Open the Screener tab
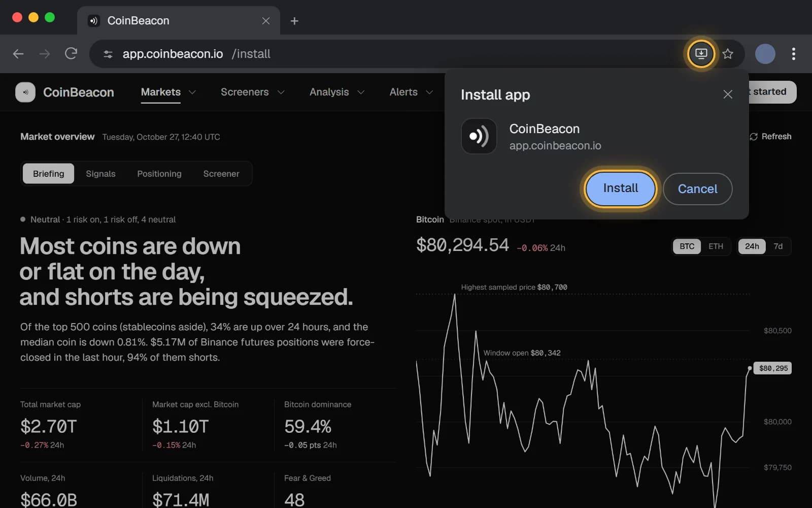This screenshot has height=508, width=812. tap(221, 174)
